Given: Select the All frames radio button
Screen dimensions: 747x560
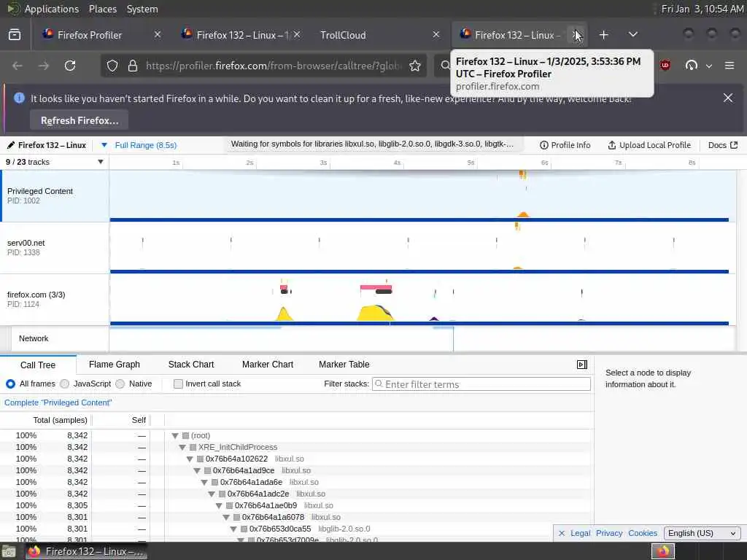Looking at the screenshot, I should 10,384.
